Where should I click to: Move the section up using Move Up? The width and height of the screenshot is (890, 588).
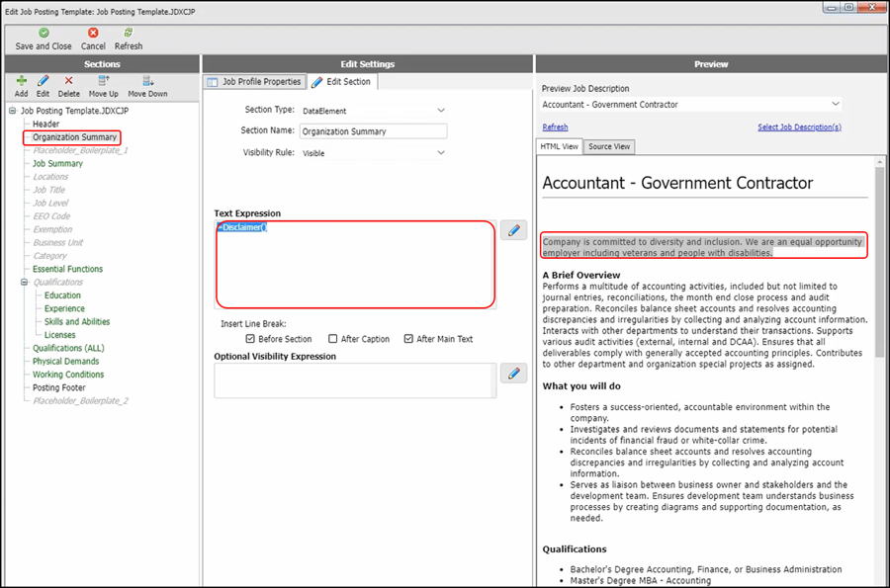point(103,81)
